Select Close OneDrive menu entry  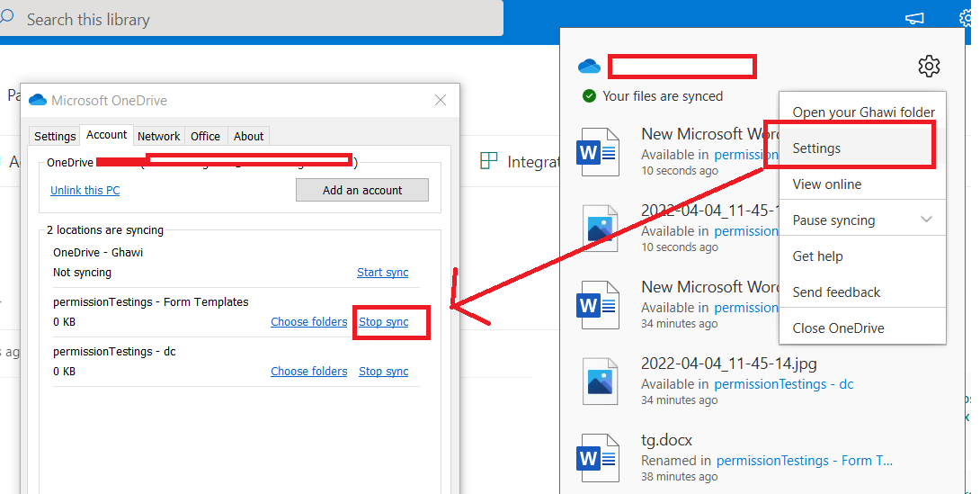coord(838,328)
